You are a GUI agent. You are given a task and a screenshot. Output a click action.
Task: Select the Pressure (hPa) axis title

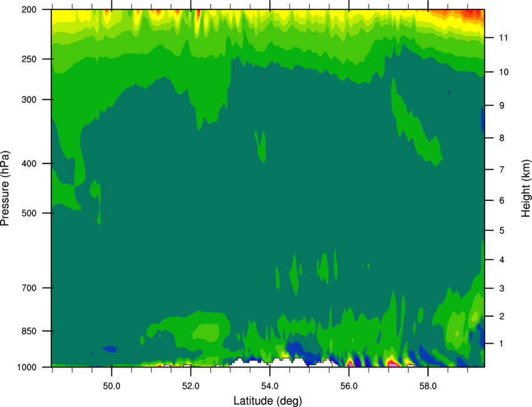click(5, 188)
